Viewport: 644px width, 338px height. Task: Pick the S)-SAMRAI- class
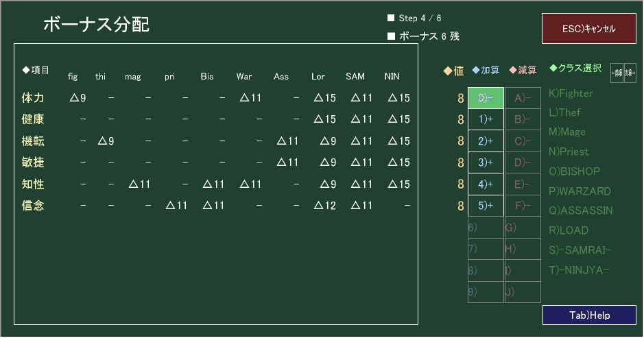coord(580,250)
